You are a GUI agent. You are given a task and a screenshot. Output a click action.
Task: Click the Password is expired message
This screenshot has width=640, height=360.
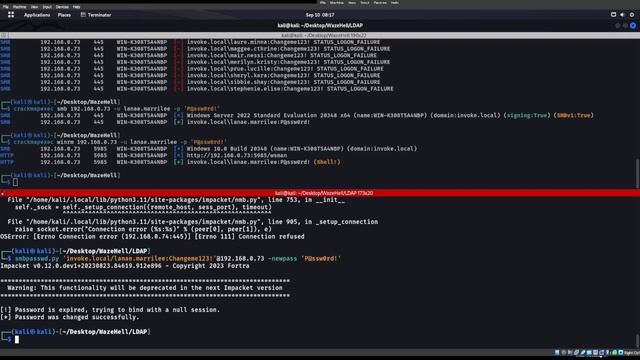[x=110, y=310]
